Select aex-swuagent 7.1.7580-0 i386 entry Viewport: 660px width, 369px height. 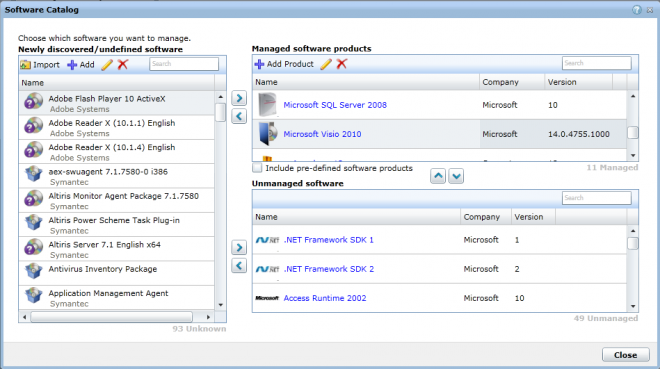[117, 176]
